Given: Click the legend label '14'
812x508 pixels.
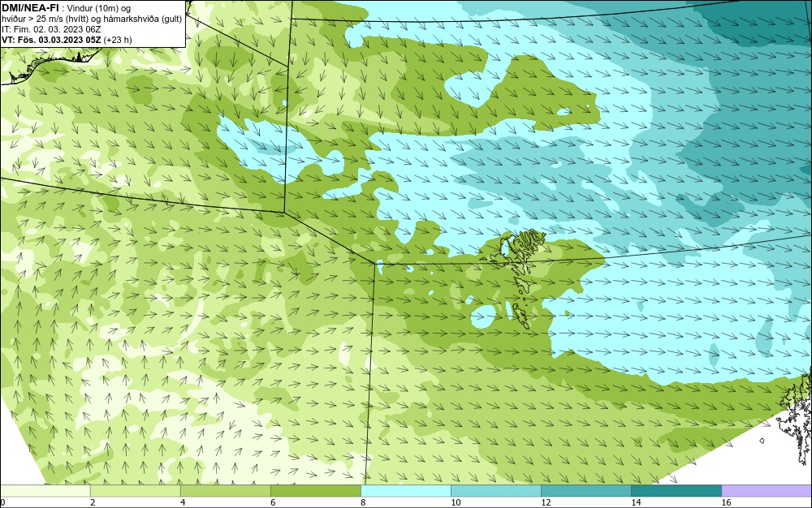Looking at the screenshot, I should click(x=636, y=502).
